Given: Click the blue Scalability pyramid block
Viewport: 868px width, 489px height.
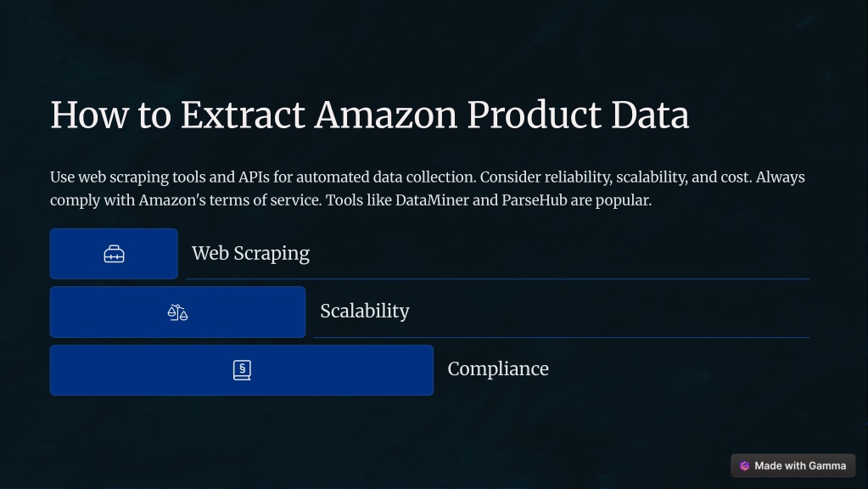Looking at the screenshot, I should click(x=177, y=312).
